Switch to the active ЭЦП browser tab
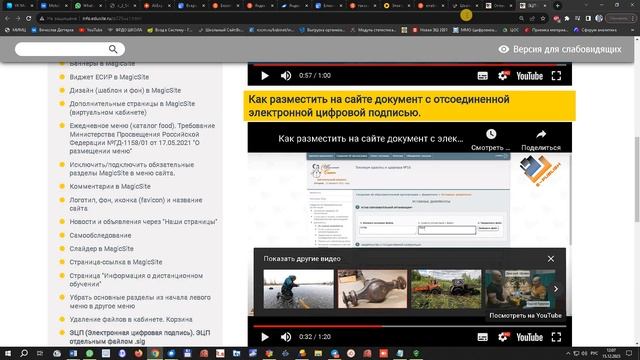The image size is (640, 360). [532, 6]
